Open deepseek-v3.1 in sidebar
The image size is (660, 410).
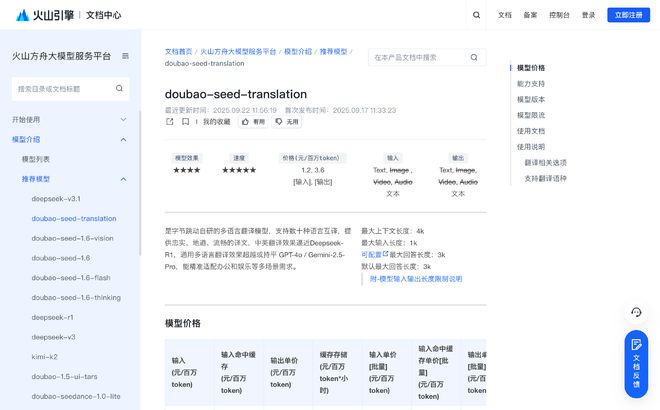[x=56, y=199]
